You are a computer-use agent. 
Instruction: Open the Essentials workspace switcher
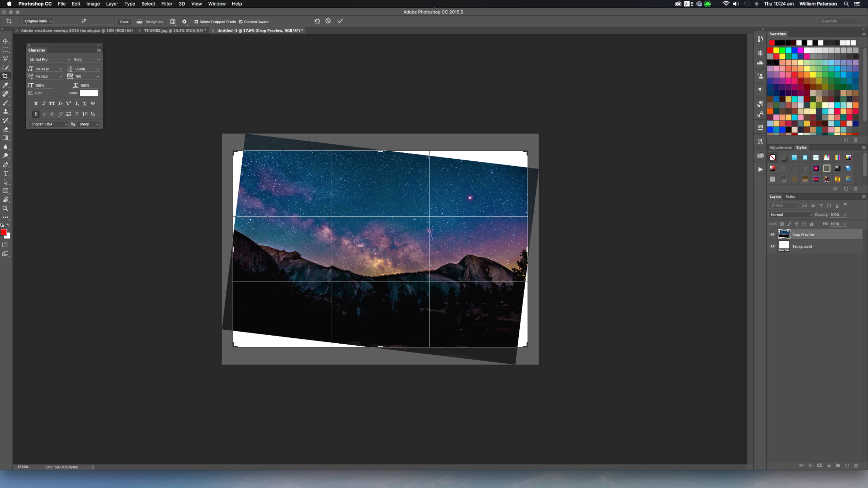[x=842, y=21]
